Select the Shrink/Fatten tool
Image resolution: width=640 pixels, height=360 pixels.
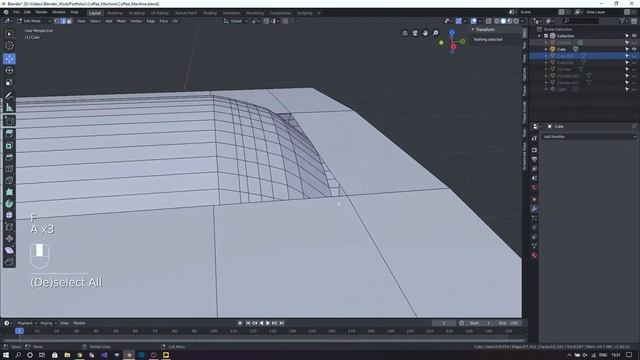click(x=9, y=238)
